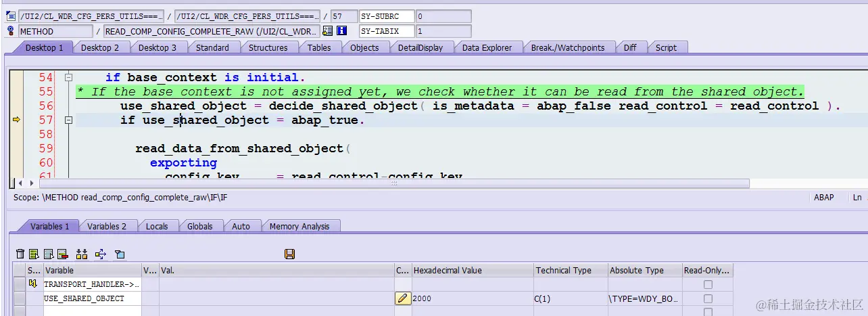Image resolution: width=868 pixels, height=316 pixels.
Task: Open the Data Explorer tab
Action: [487, 47]
